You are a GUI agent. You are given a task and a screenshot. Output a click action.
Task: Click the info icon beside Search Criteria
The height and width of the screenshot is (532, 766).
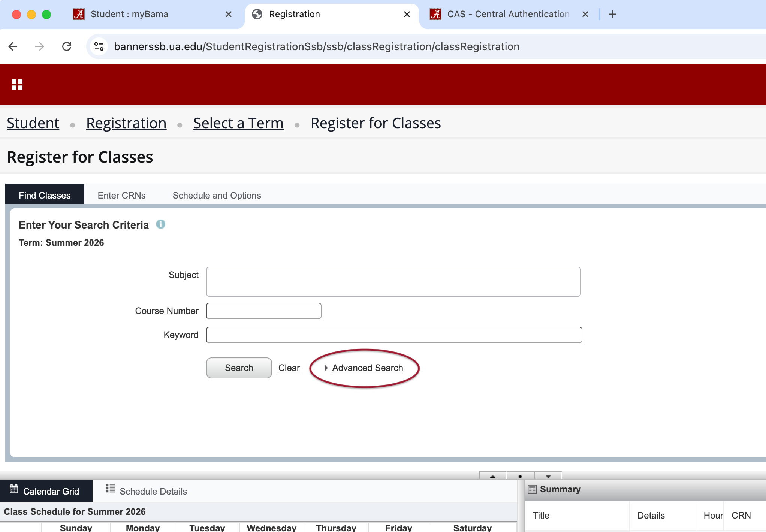pos(161,224)
